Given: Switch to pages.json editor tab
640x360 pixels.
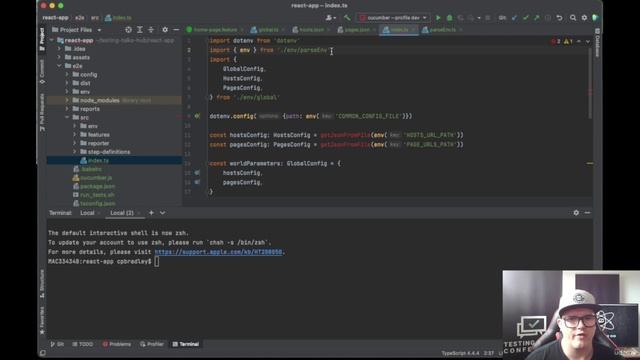Looking at the screenshot, I should [x=357, y=30].
